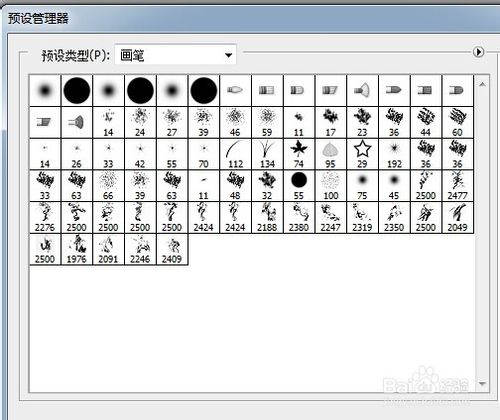The image size is (500, 420).
Task: Select the hard round brush 55
Action: tap(299, 186)
